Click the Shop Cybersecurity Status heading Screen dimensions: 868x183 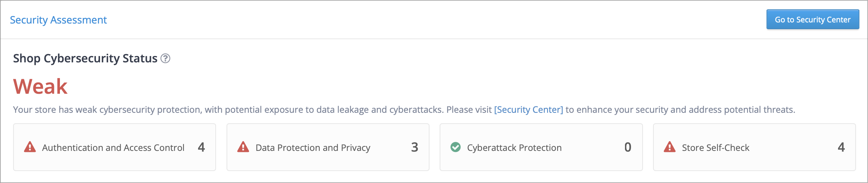pyautogui.click(x=85, y=58)
